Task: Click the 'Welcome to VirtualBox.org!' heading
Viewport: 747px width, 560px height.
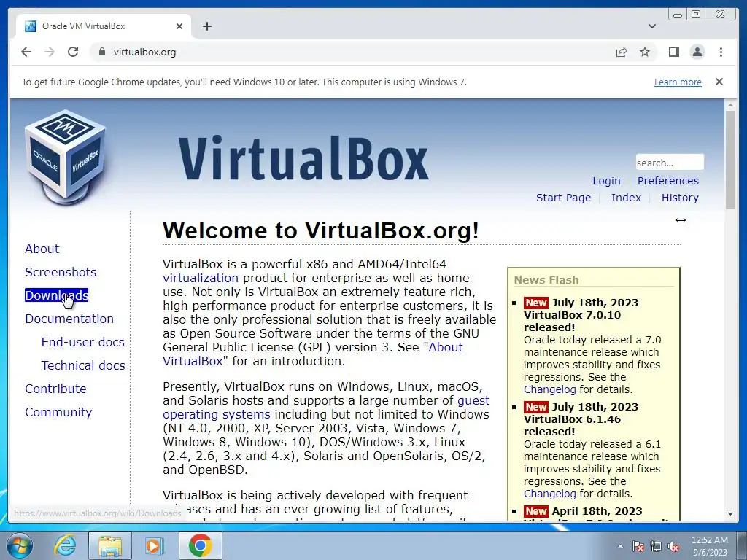Action: click(321, 230)
